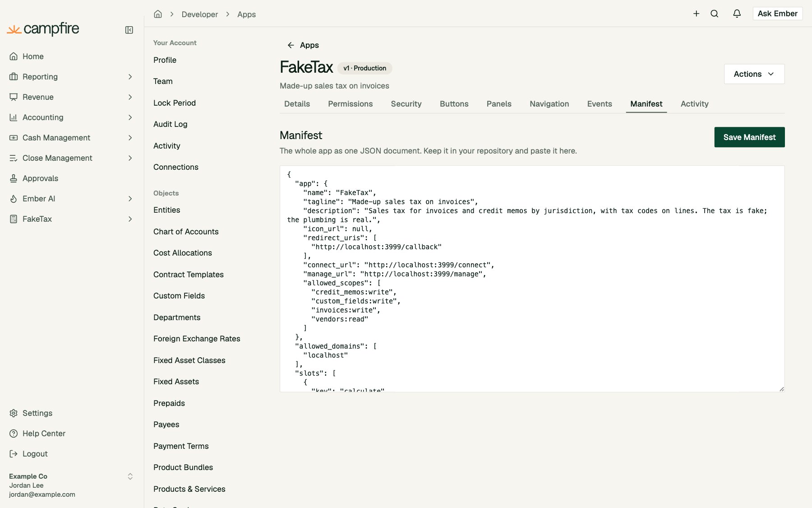Expand the Revenue chevron
The width and height of the screenshot is (812, 508).
click(x=130, y=97)
